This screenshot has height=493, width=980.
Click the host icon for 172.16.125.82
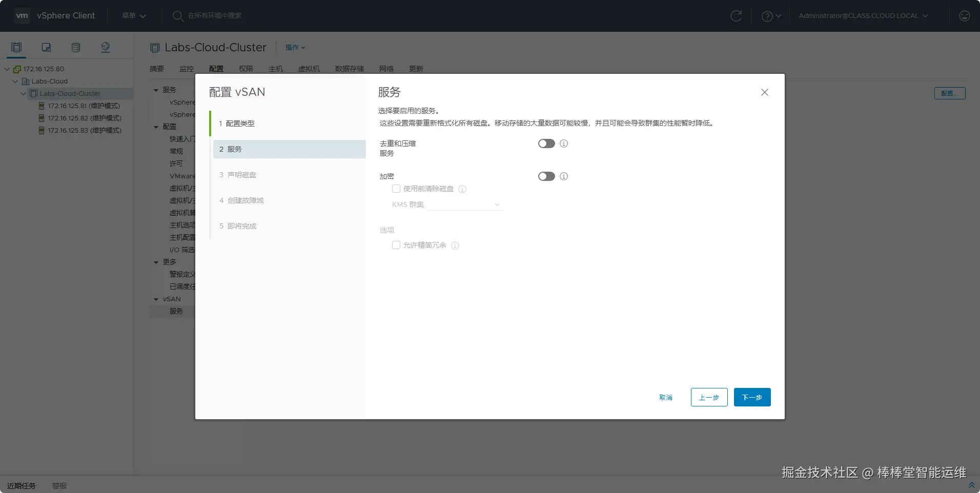[42, 118]
